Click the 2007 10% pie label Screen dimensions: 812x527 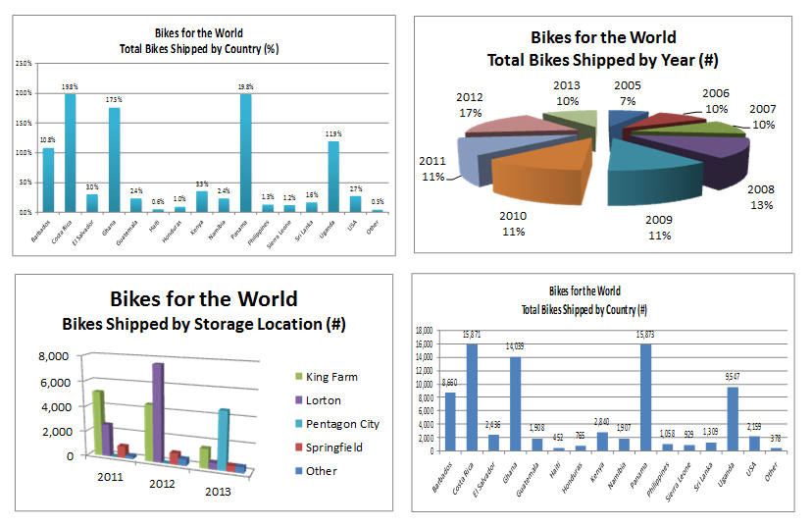(763, 117)
